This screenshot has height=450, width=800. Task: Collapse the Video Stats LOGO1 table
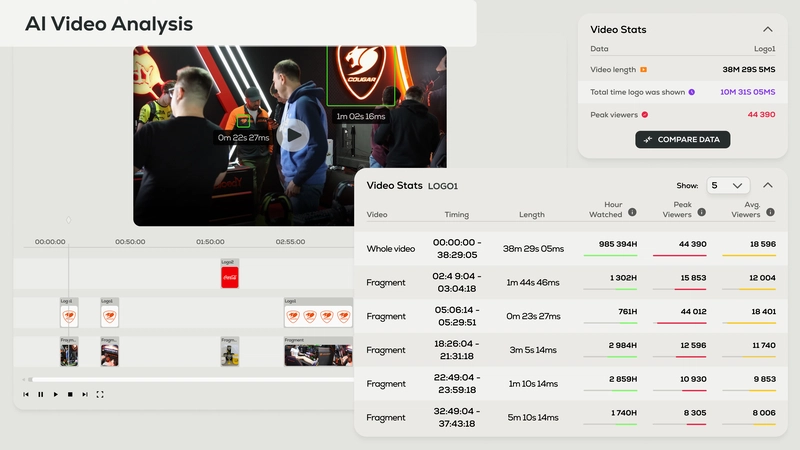pyautogui.click(x=768, y=185)
